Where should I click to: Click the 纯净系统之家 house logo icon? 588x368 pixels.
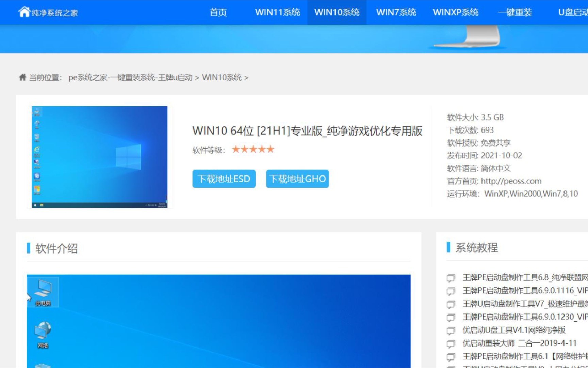pyautogui.click(x=24, y=11)
